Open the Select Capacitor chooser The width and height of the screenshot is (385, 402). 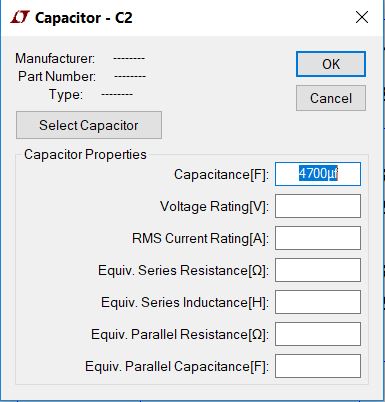89,125
